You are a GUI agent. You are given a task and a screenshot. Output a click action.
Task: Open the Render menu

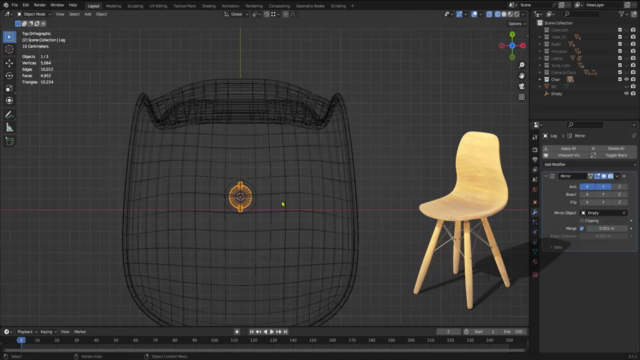pyautogui.click(x=40, y=5)
